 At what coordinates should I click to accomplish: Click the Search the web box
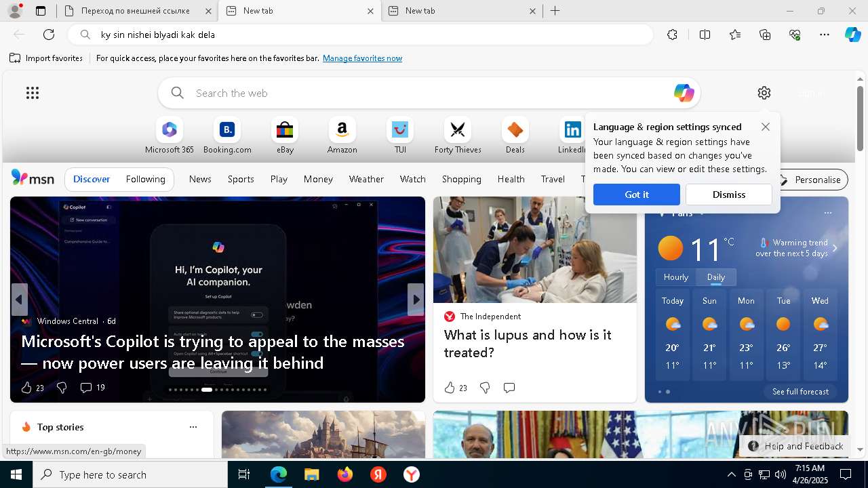tap(429, 93)
